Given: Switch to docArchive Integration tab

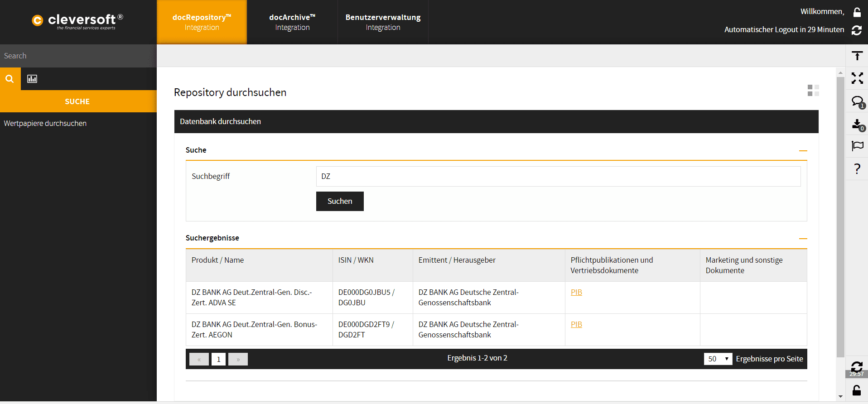Looking at the screenshot, I should coord(292,22).
